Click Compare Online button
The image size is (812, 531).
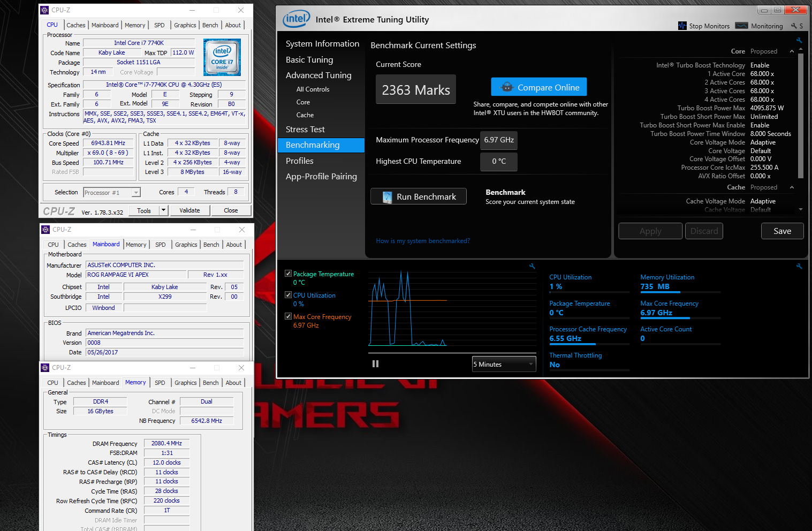[x=539, y=87]
